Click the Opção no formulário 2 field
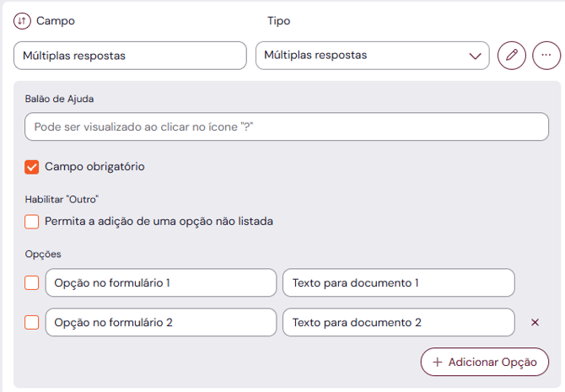The height and width of the screenshot is (392, 565). [160, 322]
